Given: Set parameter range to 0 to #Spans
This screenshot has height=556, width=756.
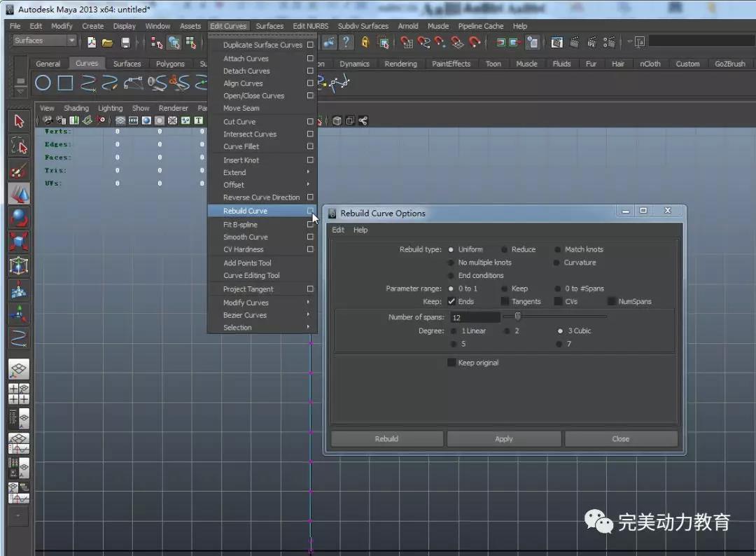Looking at the screenshot, I should pyautogui.click(x=557, y=289).
